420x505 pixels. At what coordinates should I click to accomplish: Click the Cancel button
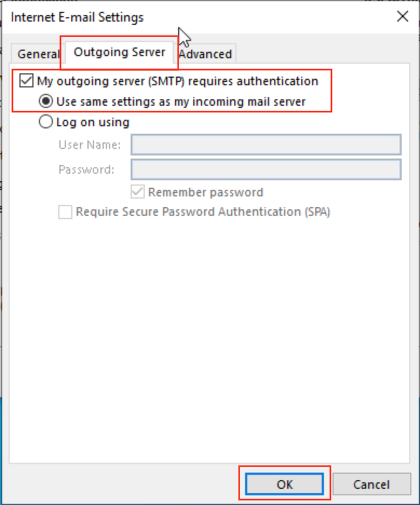coord(371,484)
